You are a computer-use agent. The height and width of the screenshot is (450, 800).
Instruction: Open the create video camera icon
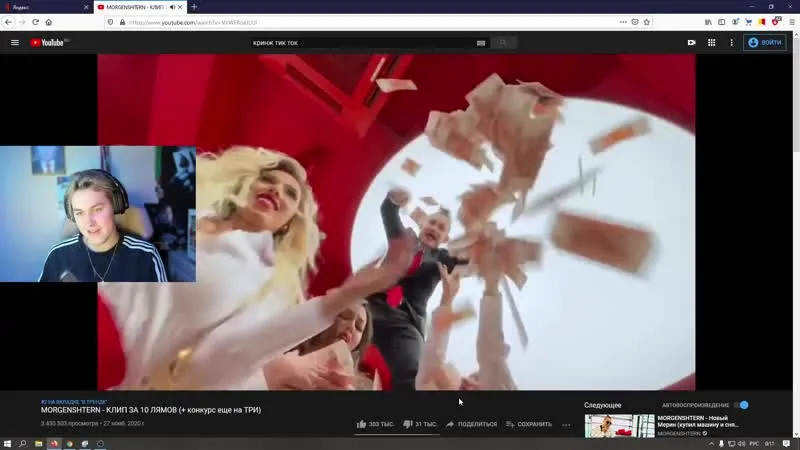[691, 43]
